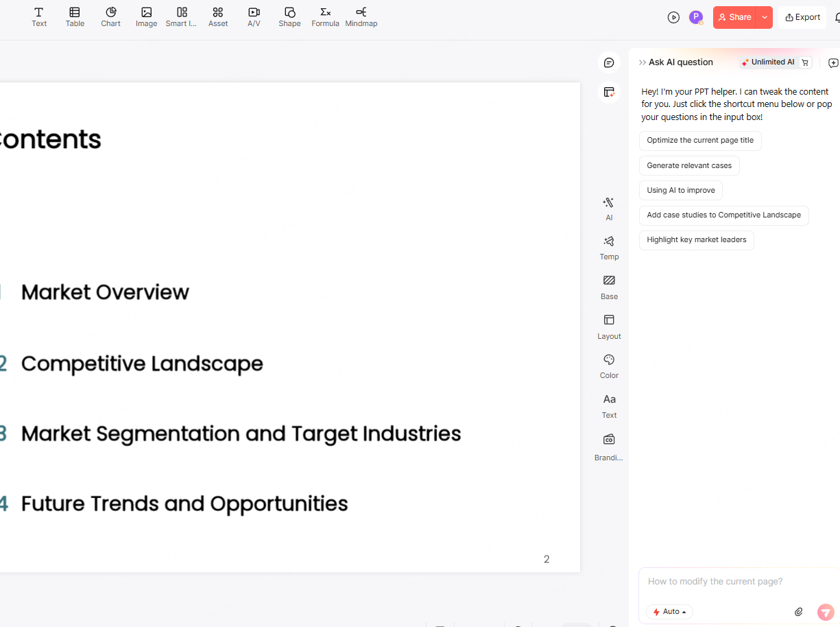This screenshot has height=627, width=840.
Task: Open the AI panel from the sidebar
Action: [608, 208]
